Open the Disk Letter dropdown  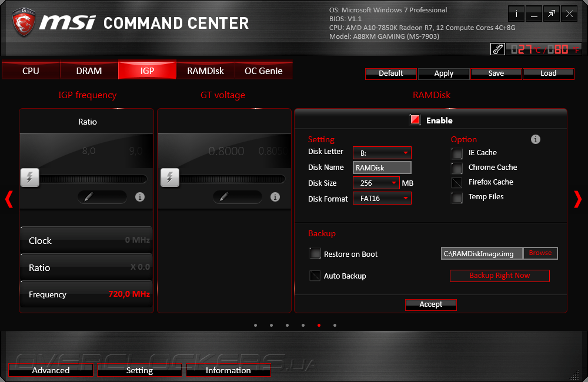click(382, 153)
